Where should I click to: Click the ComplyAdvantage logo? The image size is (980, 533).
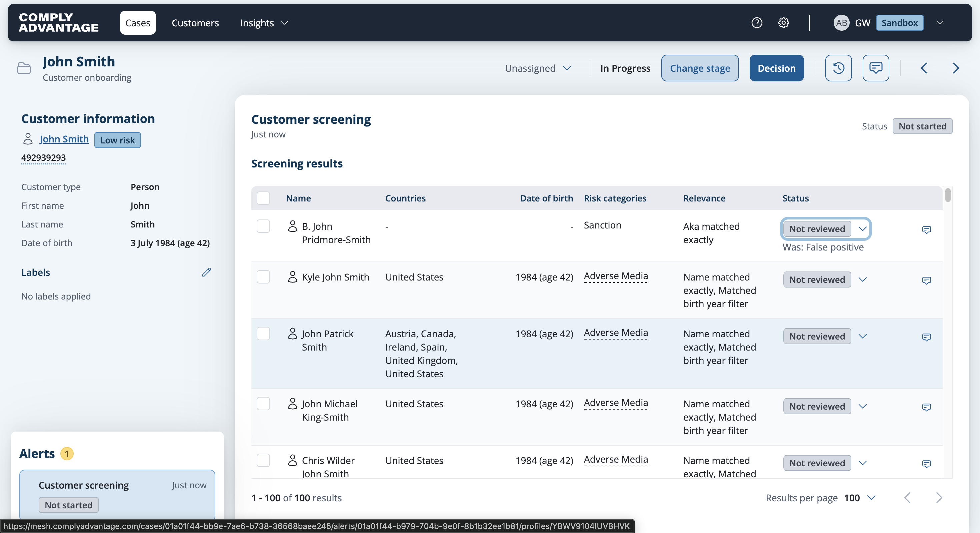59,22
